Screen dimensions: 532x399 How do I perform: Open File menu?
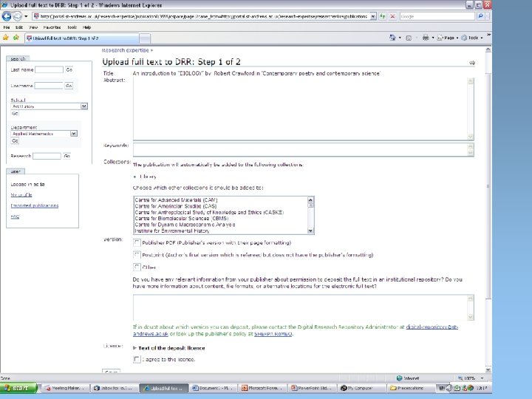click(7, 27)
